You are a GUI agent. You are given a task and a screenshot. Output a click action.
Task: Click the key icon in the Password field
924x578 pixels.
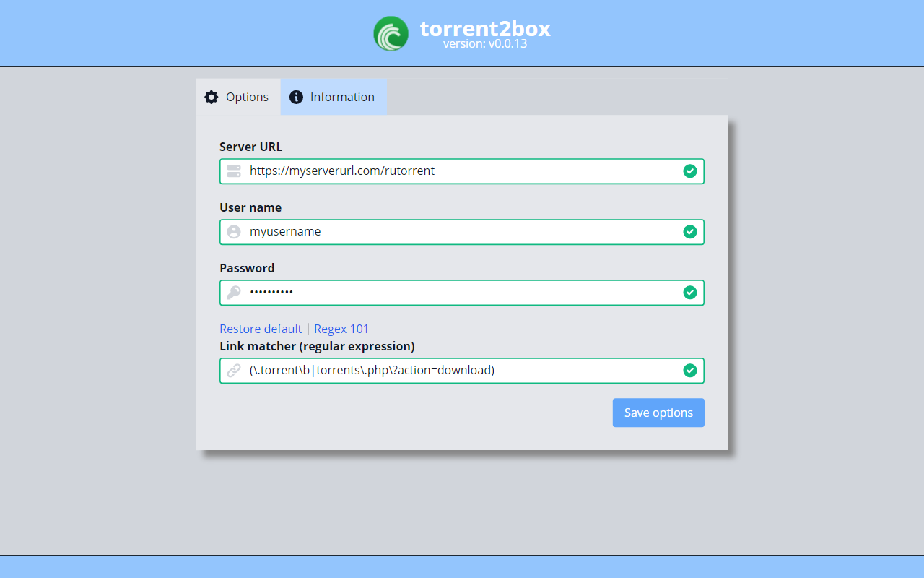click(233, 292)
